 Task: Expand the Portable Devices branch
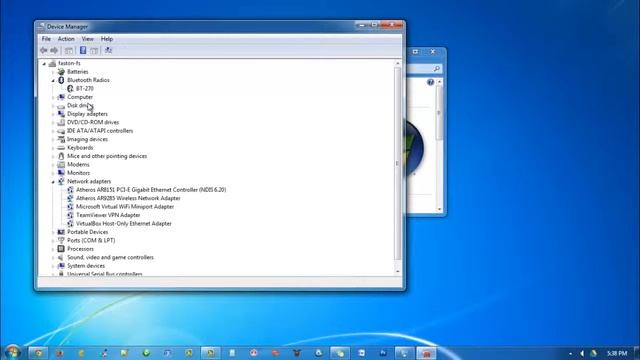[x=53, y=232]
